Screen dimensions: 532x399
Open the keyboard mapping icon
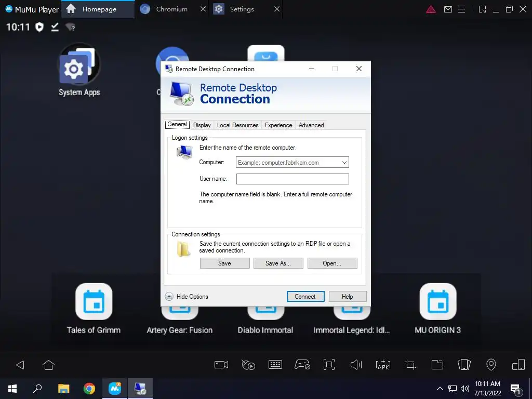(x=275, y=365)
